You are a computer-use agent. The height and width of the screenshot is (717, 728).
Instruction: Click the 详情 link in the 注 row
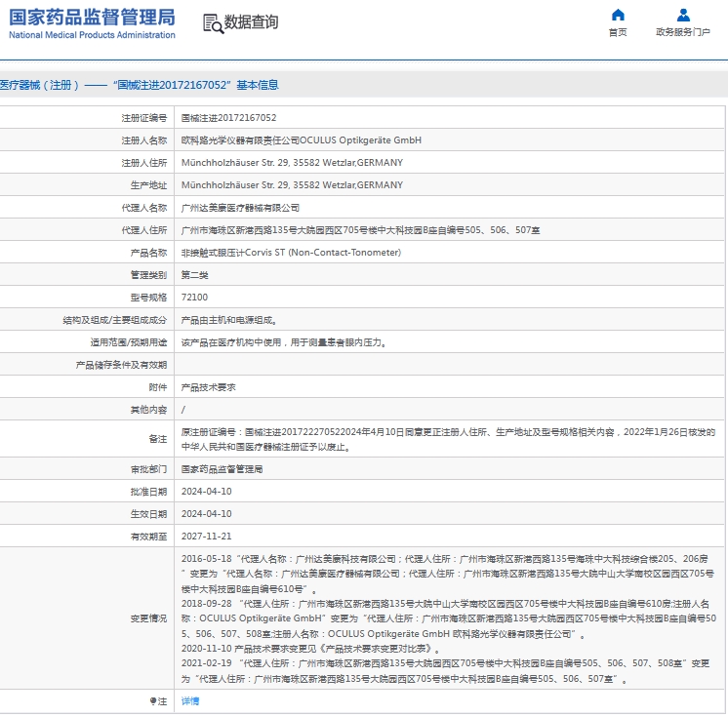coord(190,701)
